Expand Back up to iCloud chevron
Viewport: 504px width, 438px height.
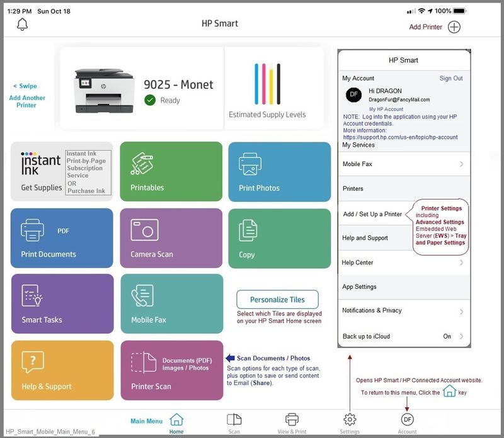[x=462, y=336]
